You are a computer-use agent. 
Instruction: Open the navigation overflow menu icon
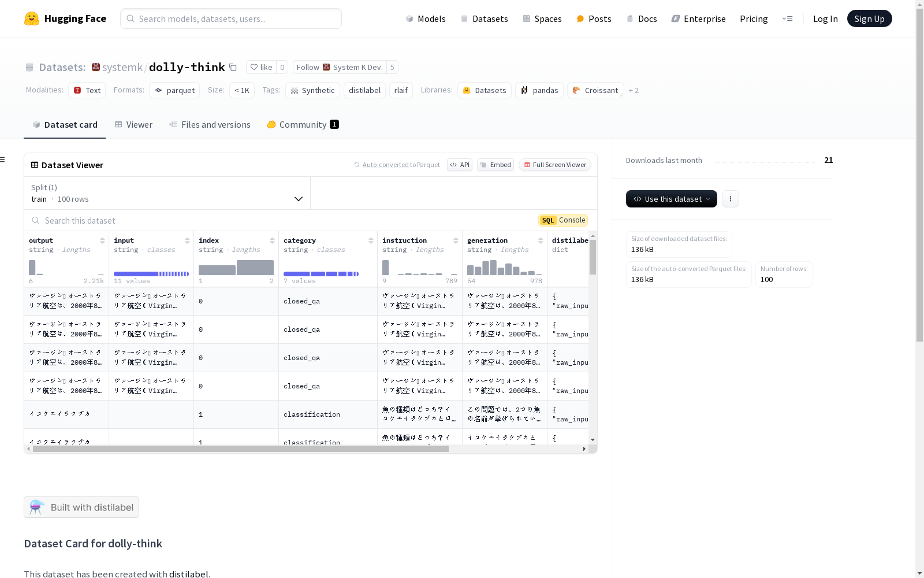coord(787,18)
